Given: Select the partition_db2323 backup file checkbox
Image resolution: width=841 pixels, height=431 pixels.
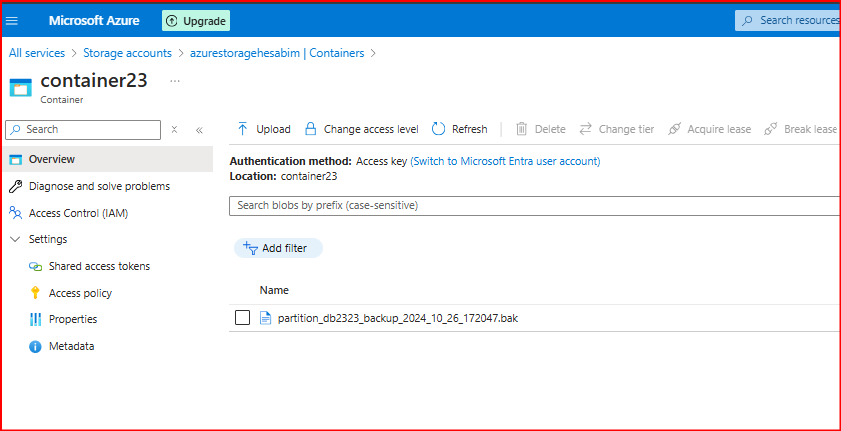Looking at the screenshot, I should tap(242, 318).
